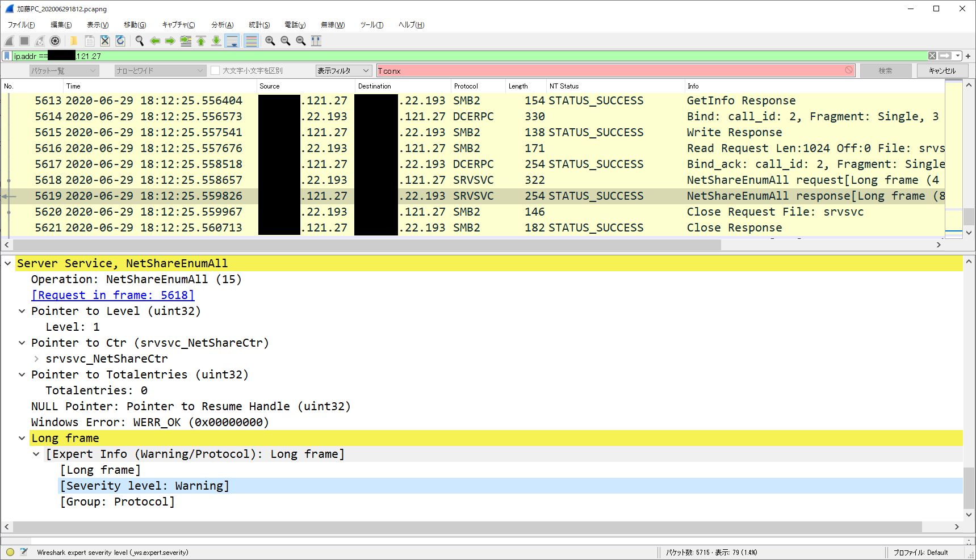The height and width of the screenshot is (560, 976).
Task: Select packet 5618 NetShareEnumAll request row
Action: [473, 180]
